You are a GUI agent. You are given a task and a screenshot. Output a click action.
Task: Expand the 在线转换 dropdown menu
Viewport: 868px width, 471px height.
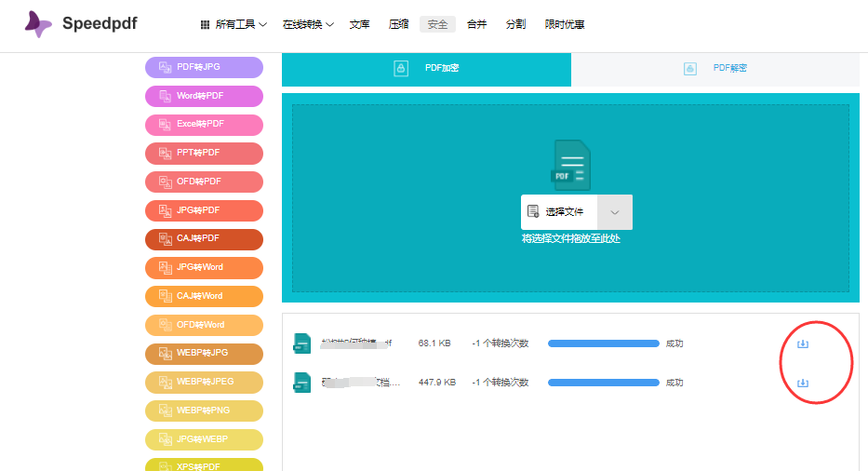click(308, 24)
